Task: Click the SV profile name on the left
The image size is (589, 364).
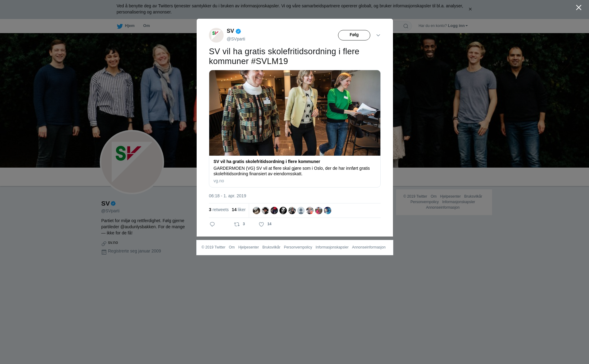Action: (106, 203)
